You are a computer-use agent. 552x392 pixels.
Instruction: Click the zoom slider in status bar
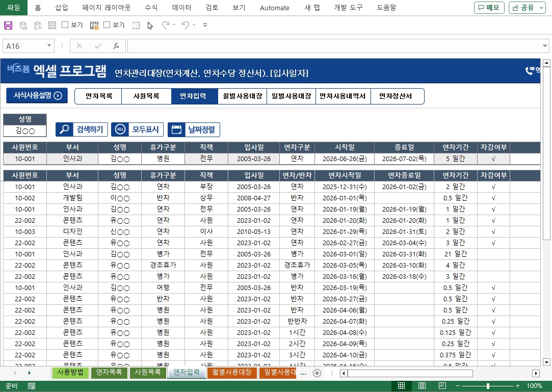(x=488, y=386)
